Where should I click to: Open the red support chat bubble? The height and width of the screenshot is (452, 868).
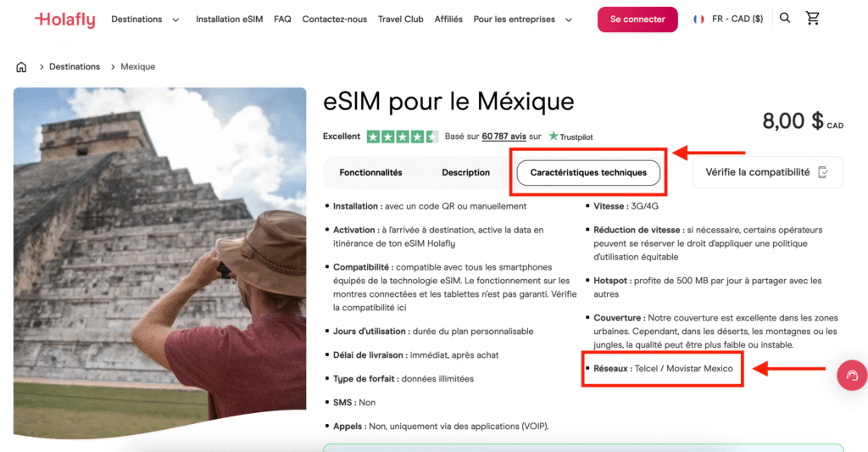tap(851, 375)
